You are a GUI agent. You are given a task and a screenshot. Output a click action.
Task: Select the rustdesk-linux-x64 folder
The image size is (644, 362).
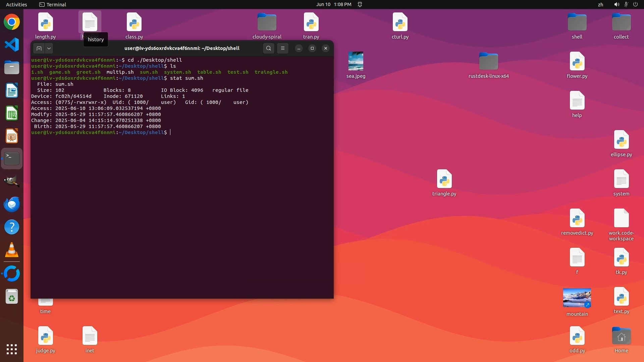click(x=488, y=62)
